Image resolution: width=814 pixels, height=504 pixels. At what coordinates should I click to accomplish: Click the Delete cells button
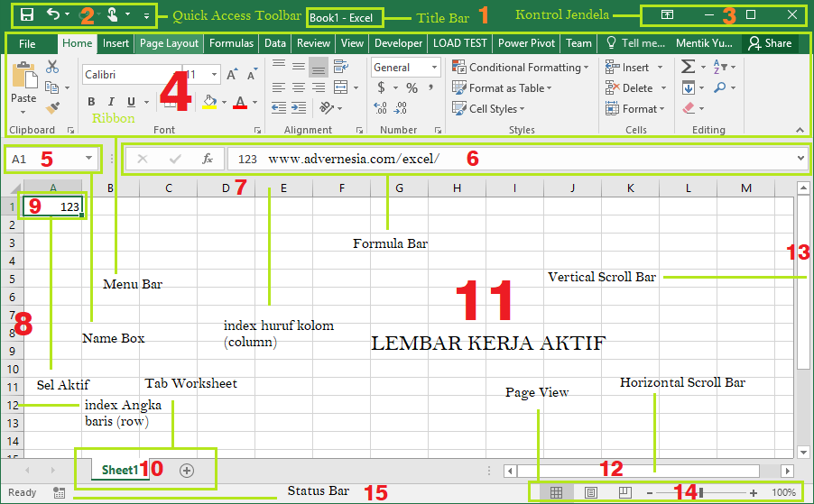pyautogui.click(x=636, y=88)
